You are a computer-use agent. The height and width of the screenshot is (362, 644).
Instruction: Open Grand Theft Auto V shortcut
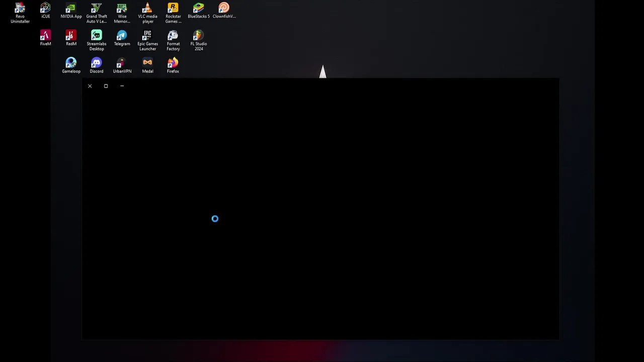[97, 13]
